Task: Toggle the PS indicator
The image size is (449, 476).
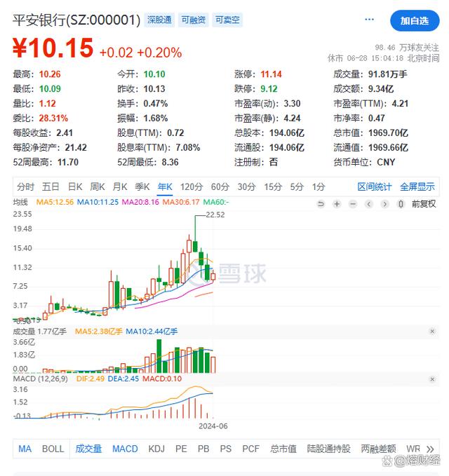Action: (x=226, y=449)
